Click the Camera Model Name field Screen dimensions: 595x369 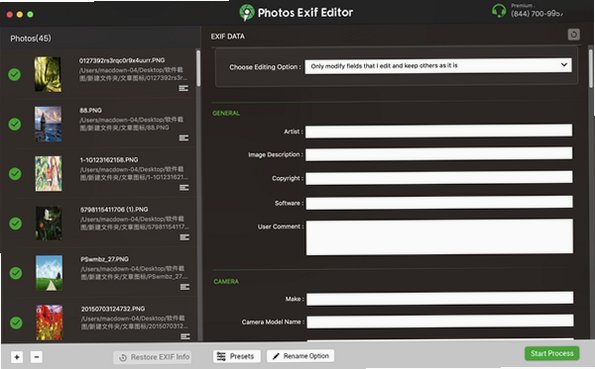[440, 321]
